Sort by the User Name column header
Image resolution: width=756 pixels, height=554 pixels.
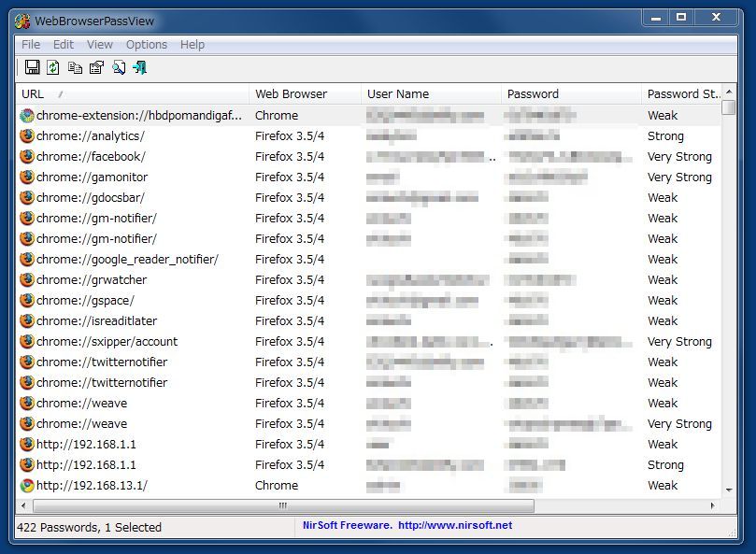point(431,94)
